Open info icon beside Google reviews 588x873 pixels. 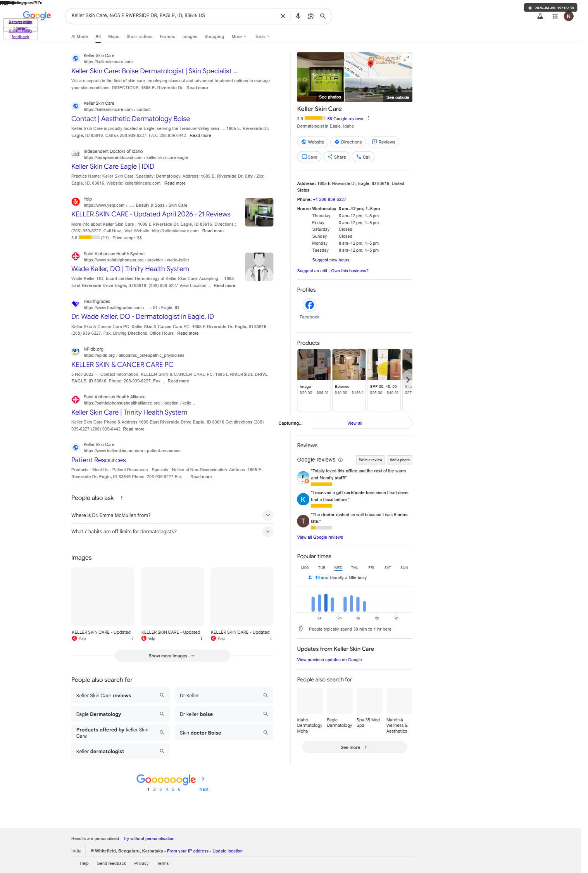tap(340, 460)
